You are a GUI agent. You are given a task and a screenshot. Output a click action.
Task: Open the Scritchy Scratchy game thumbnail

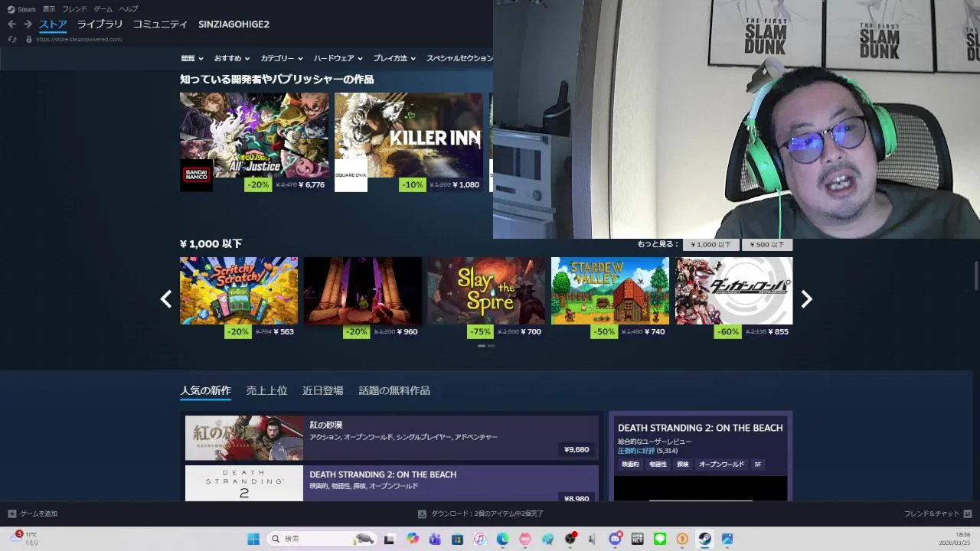(239, 291)
